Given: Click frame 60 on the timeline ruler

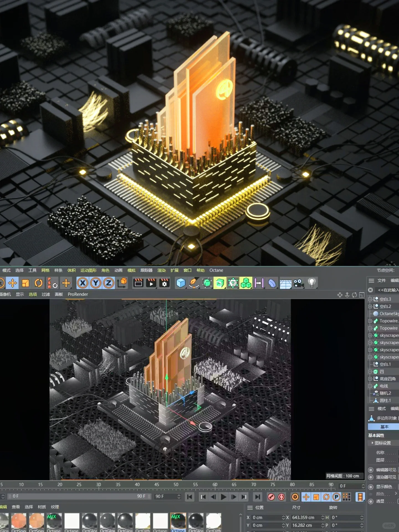Looking at the screenshot, I should pyautogui.click(x=215, y=485).
